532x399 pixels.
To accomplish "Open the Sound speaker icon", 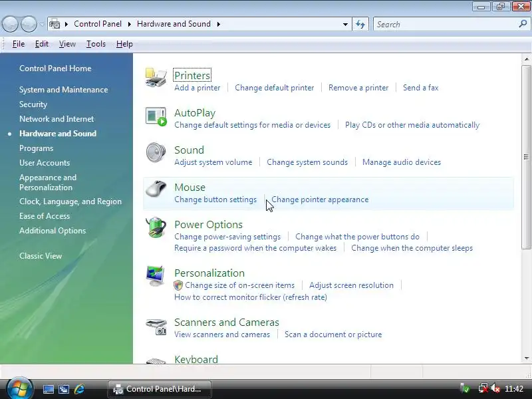I will [x=156, y=152].
